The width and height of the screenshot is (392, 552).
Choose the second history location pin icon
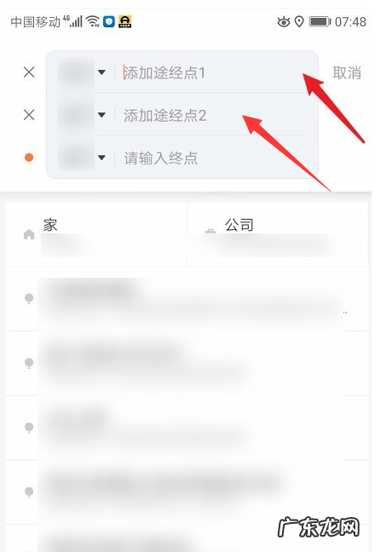point(29,363)
